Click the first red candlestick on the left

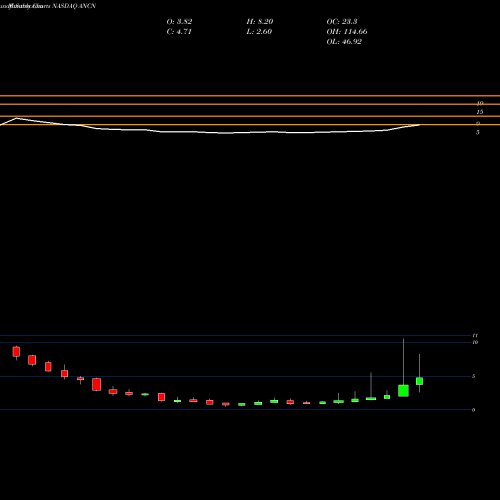16,352
